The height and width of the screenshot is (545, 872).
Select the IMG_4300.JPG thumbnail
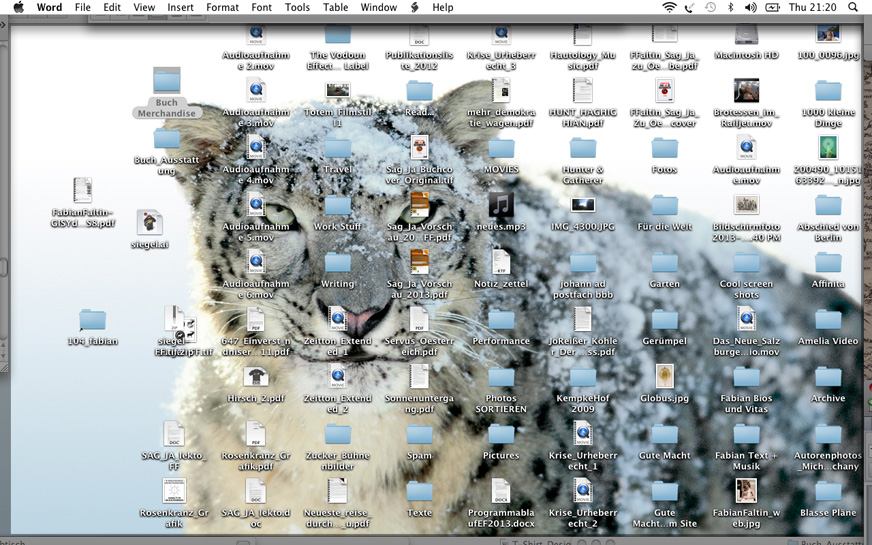(x=583, y=205)
